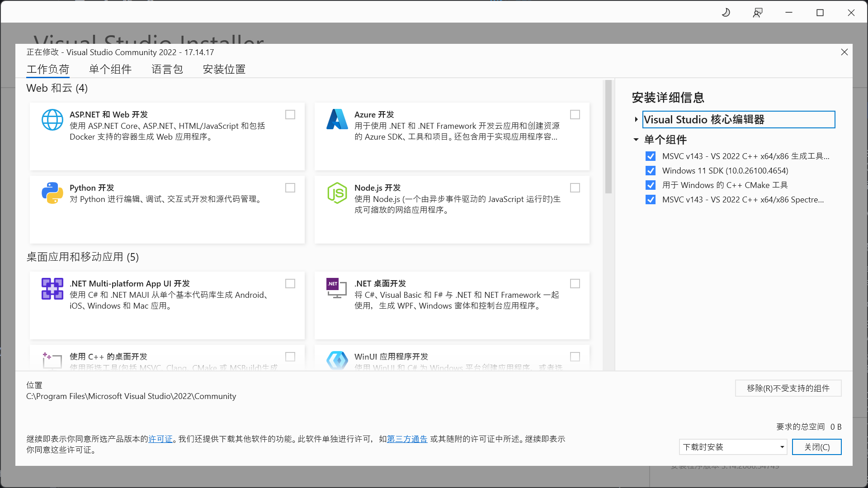Click the 移除不受支持的组件 button
The height and width of the screenshot is (488, 868).
tap(788, 388)
